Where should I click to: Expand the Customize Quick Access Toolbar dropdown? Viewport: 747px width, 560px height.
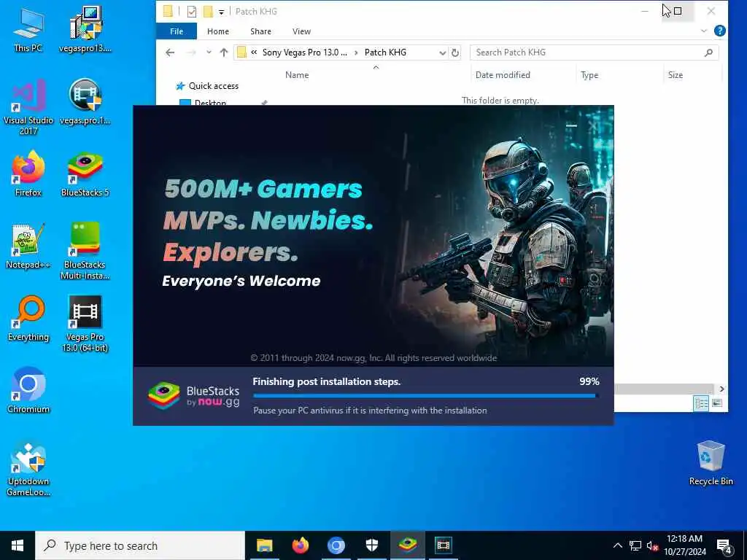coord(222,12)
